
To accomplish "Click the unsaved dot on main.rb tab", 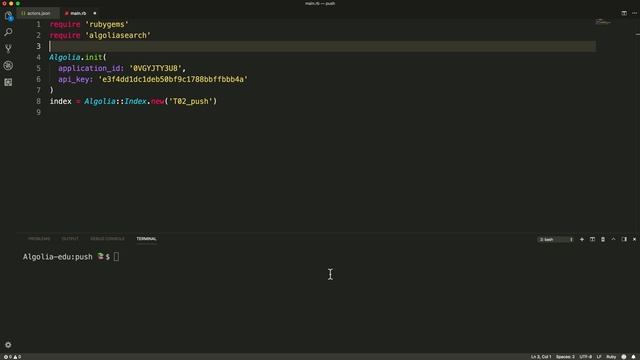I will point(95,13).
